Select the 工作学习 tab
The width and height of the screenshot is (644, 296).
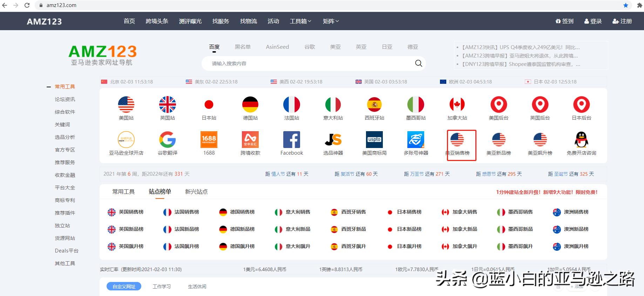pyautogui.click(x=162, y=287)
